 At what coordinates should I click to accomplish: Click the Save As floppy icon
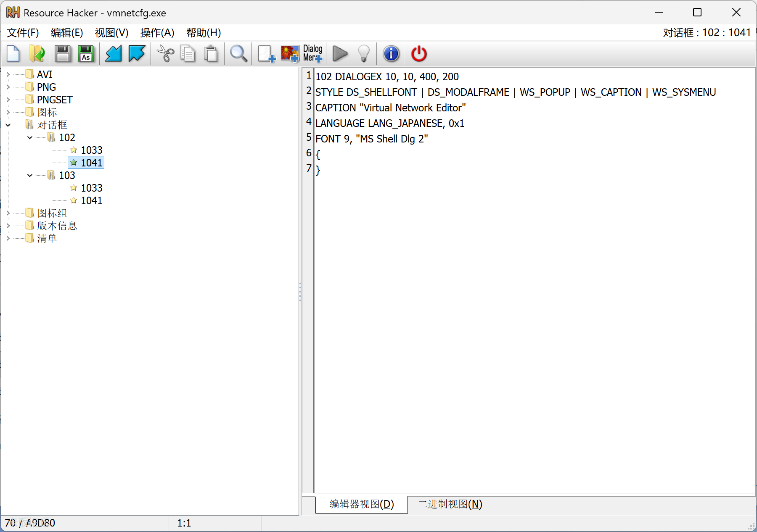coord(86,54)
